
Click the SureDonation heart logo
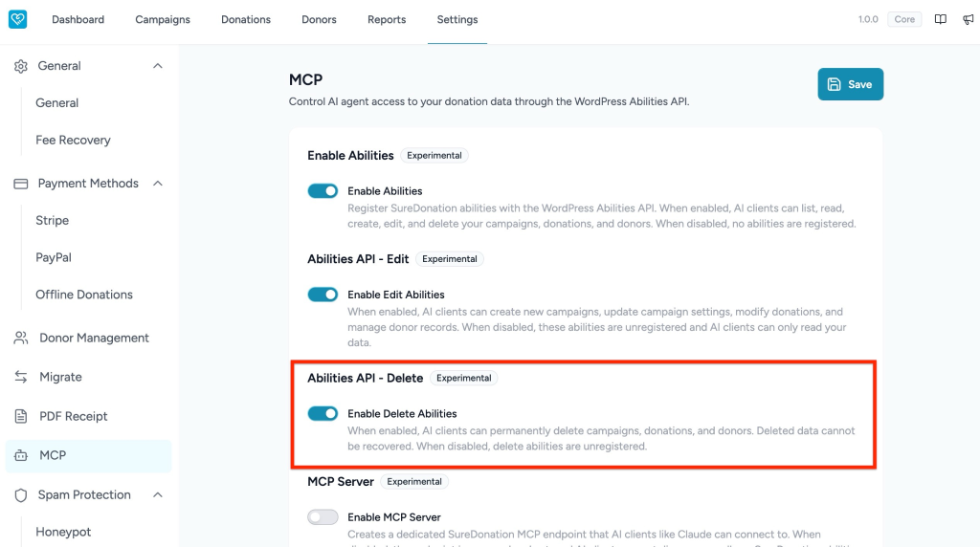tap(17, 19)
